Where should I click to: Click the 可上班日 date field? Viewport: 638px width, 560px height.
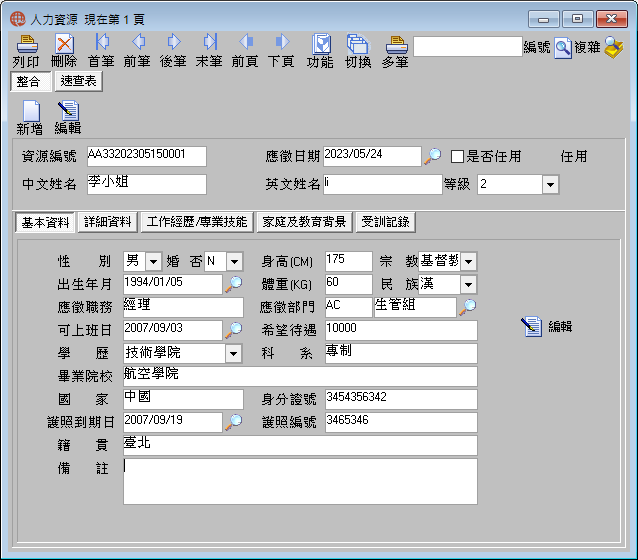(x=173, y=330)
